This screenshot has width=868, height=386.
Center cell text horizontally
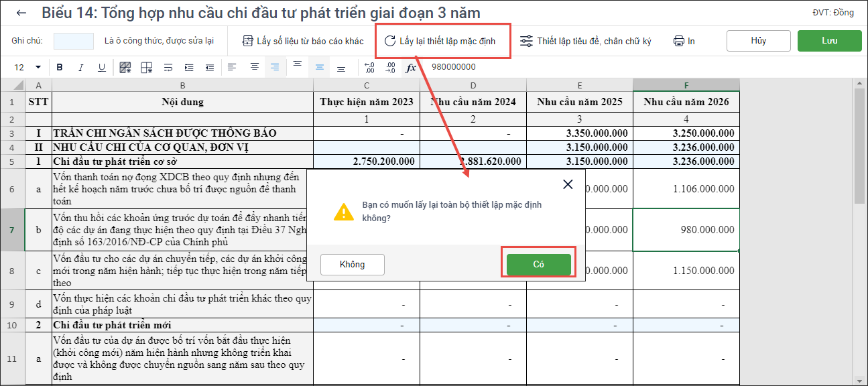[254, 67]
